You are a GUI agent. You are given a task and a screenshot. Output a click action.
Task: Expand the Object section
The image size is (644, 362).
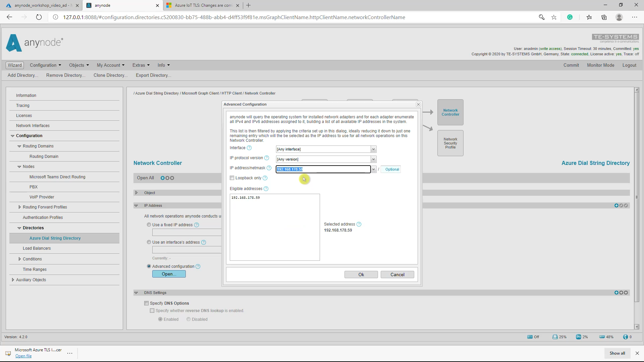pos(137,193)
